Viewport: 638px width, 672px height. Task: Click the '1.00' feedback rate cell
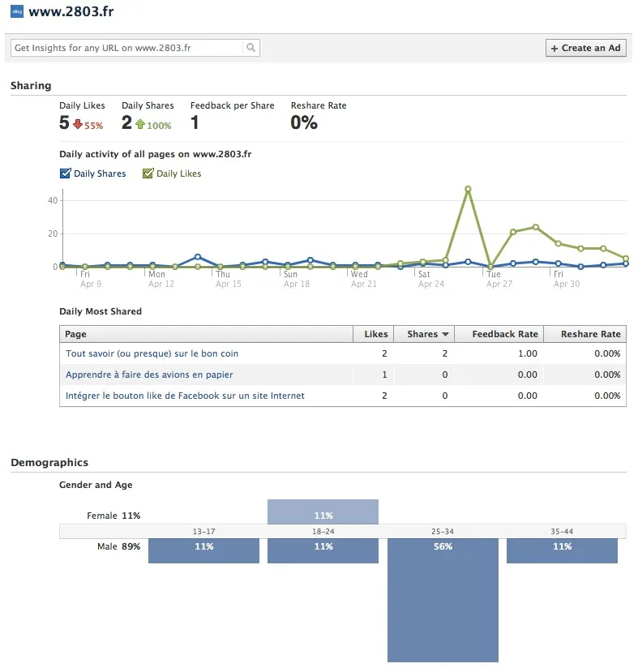point(528,353)
